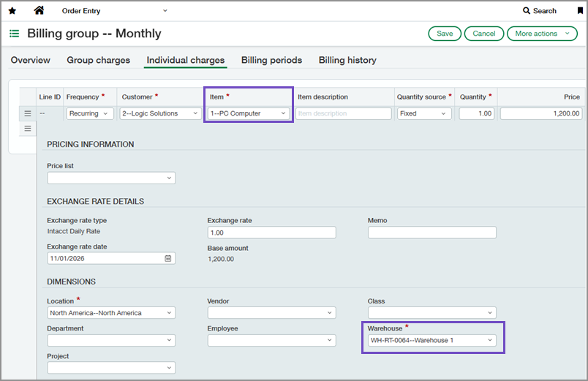
Task: Click the PRICING INFORMATION section heading
Action: [91, 144]
